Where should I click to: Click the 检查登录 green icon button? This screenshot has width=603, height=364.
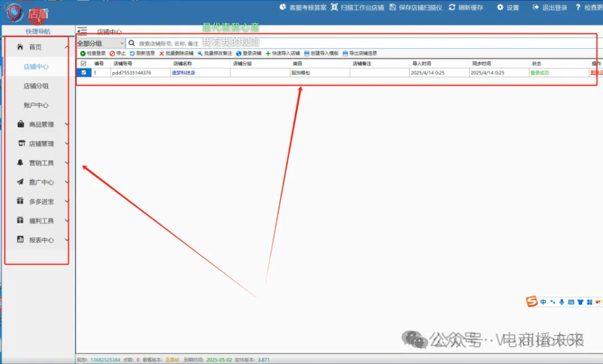click(x=83, y=54)
